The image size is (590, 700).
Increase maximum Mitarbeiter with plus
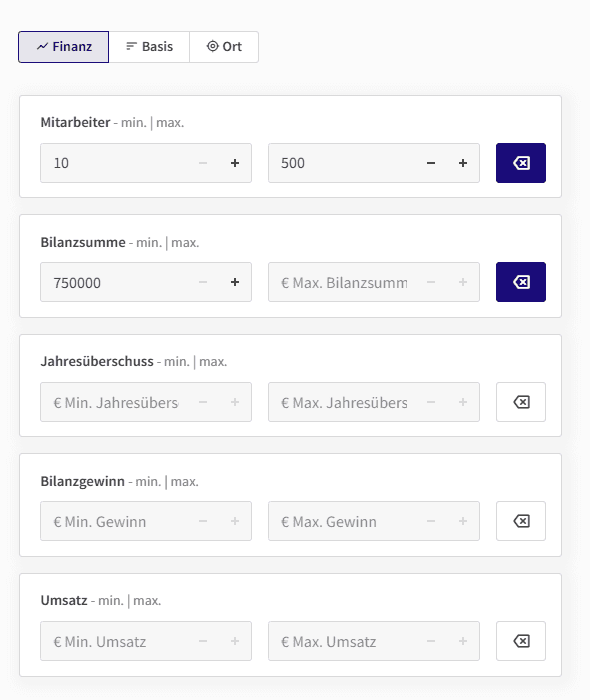463,163
